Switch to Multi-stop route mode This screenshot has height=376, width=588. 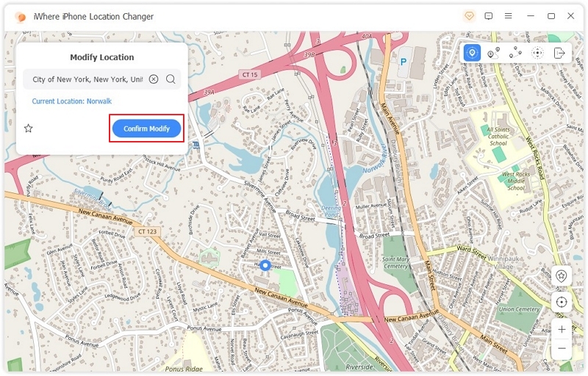(x=515, y=53)
